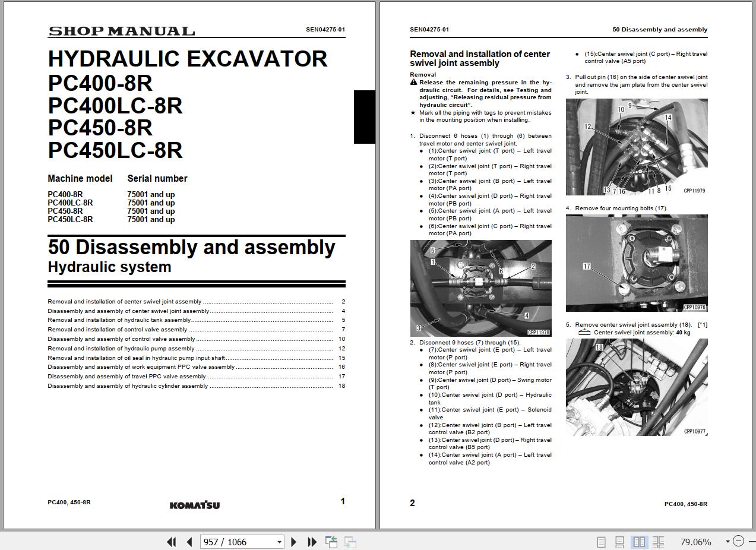Click the 'Serial number' column heading
Viewport: 756px width, 550px height.
pyautogui.click(x=157, y=178)
